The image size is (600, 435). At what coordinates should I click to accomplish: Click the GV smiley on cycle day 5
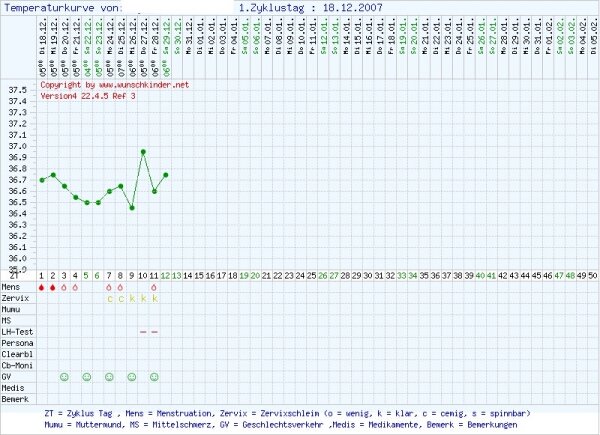tap(87, 376)
